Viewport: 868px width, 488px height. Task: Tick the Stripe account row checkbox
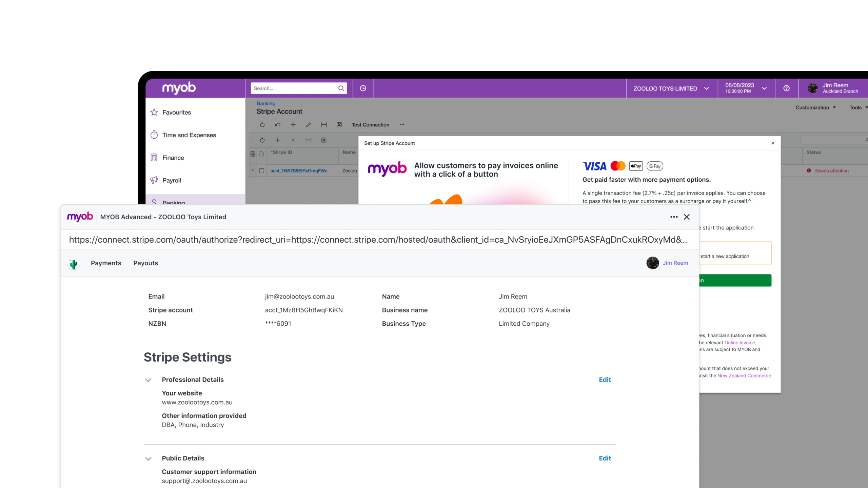(x=261, y=171)
